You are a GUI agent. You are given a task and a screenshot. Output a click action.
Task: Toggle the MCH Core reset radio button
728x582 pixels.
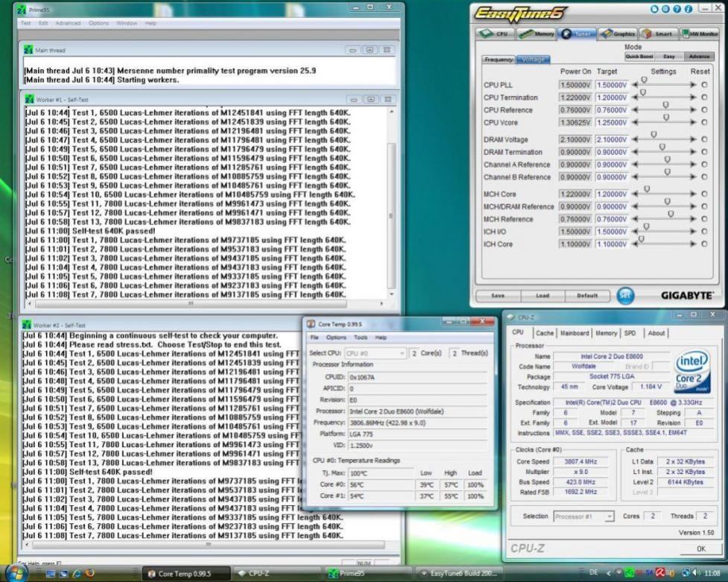coord(704,194)
